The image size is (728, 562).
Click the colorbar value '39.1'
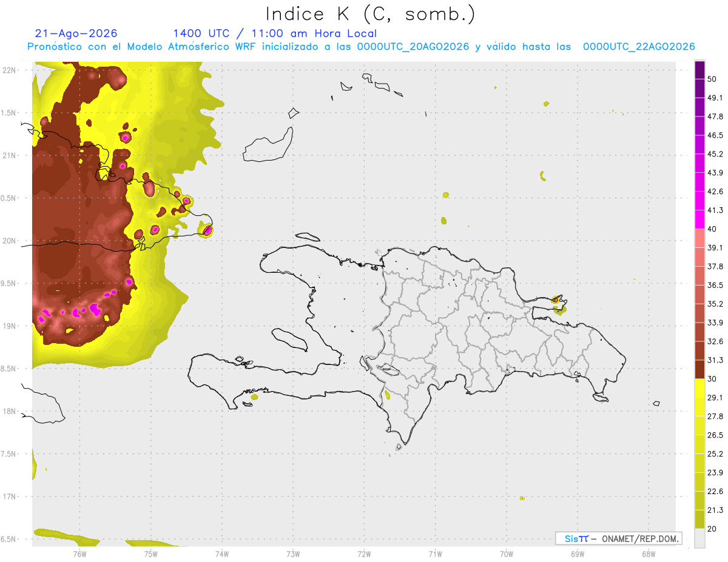click(715, 248)
